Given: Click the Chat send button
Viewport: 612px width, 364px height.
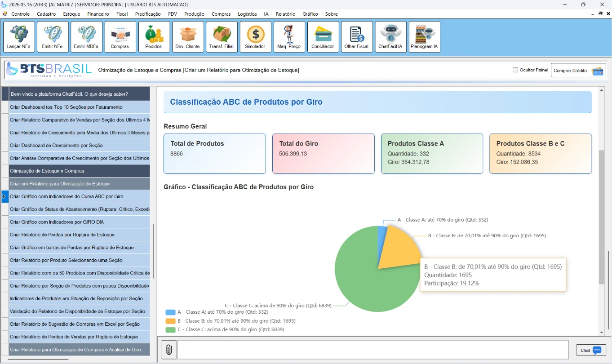Looking at the screenshot, I should (x=591, y=350).
